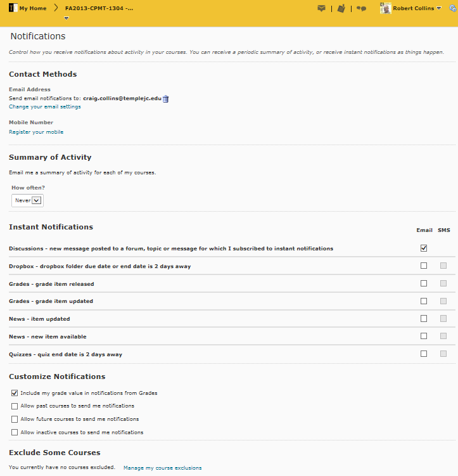The image size is (458, 476).
Task: Check Allow future courses to send notifications
Action: click(15, 419)
